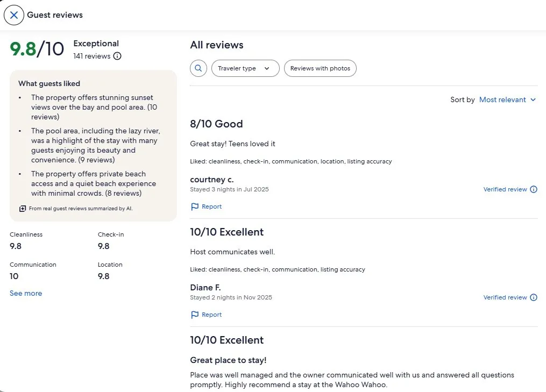The height and width of the screenshot is (392, 546).
Task: Expand the Traveler type dropdown
Action: point(245,68)
